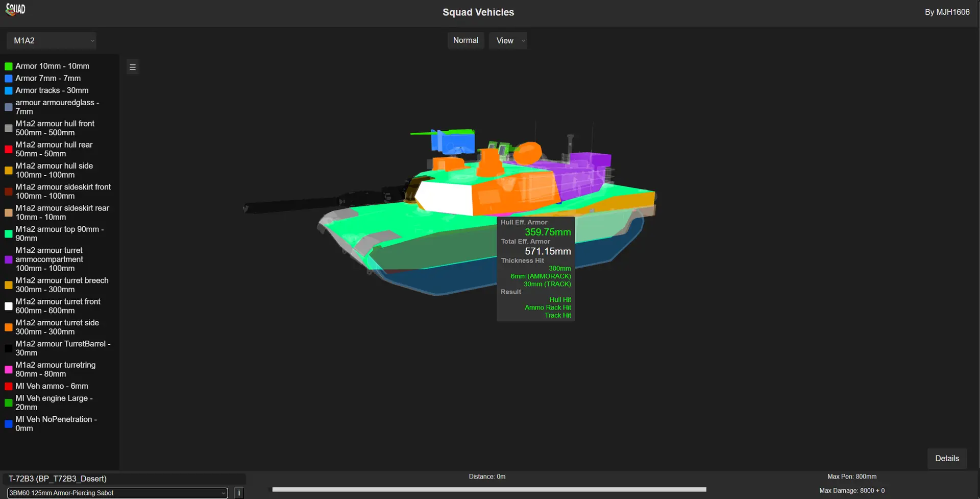The width and height of the screenshot is (980, 499).
Task: Click the 'Max Damage: 8000 + 0' value
Action: (x=851, y=491)
